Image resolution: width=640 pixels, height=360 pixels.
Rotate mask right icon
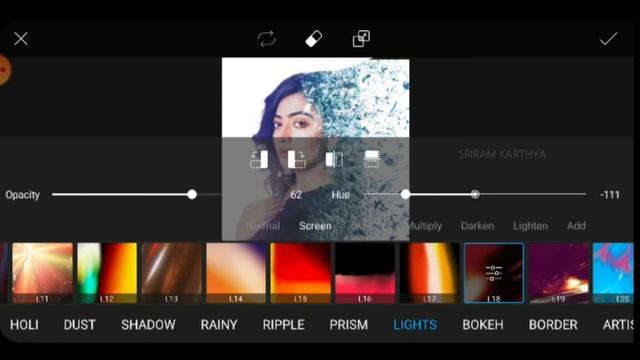[x=297, y=159]
